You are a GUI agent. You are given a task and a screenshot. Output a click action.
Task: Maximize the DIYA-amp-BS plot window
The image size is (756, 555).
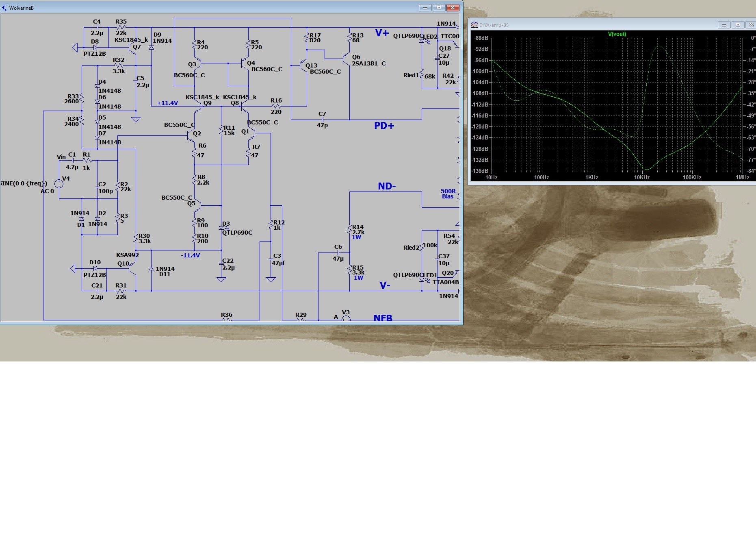pyautogui.click(x=738, y=25)
